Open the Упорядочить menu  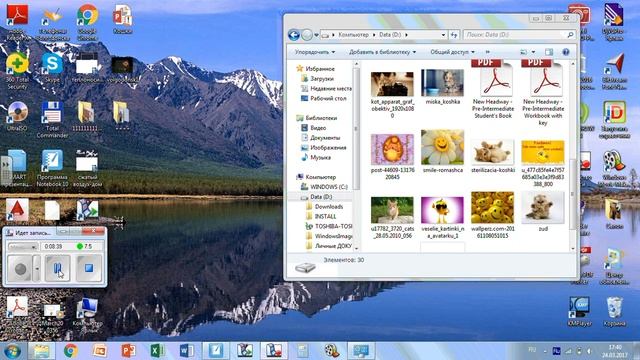[315, 52]
